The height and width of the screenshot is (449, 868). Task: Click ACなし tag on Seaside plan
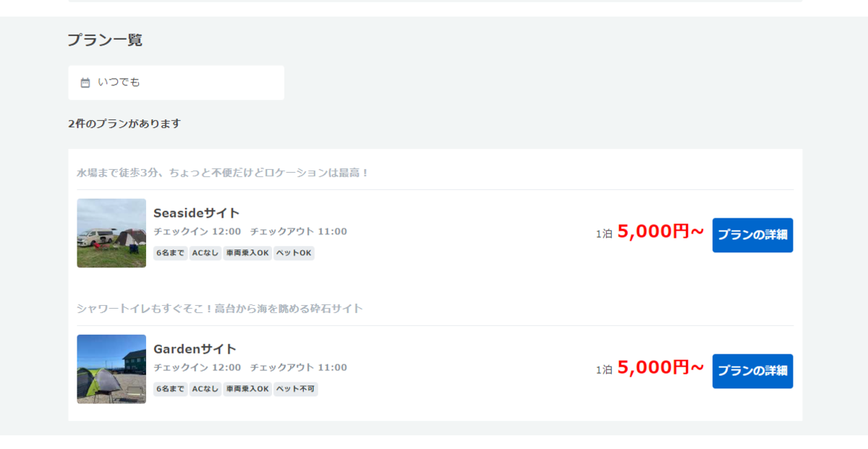click(x=205, y=253)
